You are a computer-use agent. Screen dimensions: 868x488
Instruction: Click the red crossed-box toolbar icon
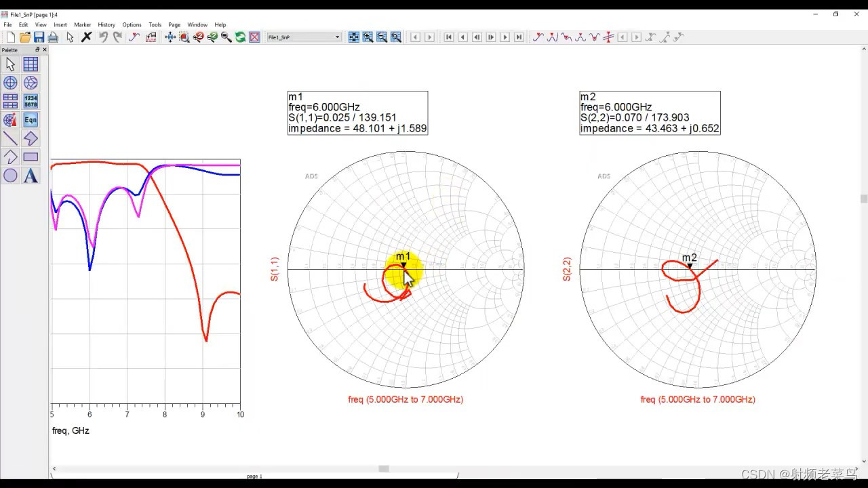pyautogui.click(x=254, y=37)
